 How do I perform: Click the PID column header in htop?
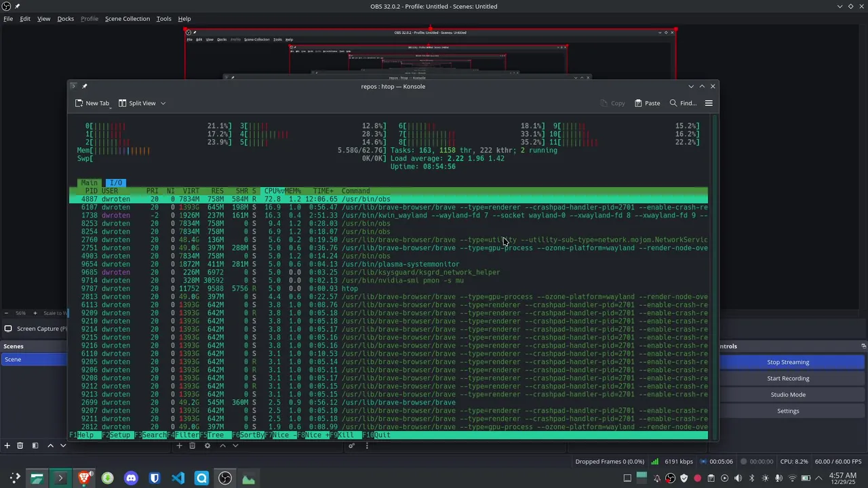click(91, 191)
